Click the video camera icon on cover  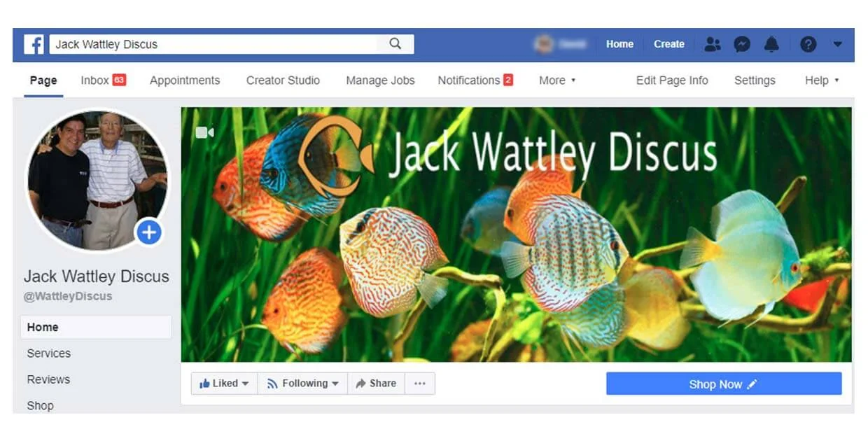pos(204,132)
